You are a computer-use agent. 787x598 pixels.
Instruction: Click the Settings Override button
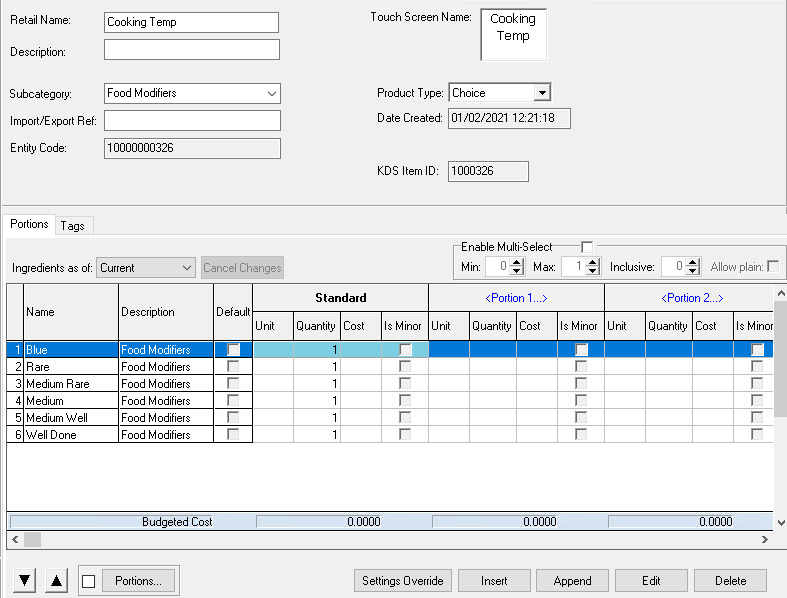404,581
